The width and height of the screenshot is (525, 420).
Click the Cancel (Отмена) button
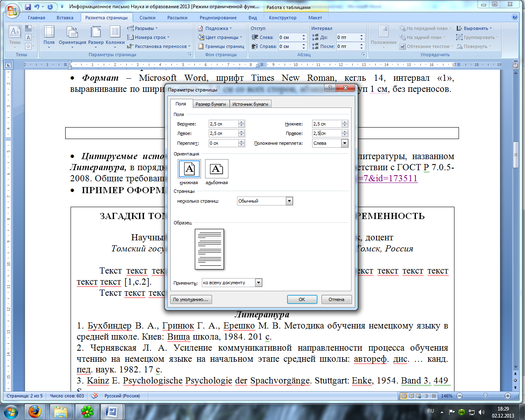336,299
